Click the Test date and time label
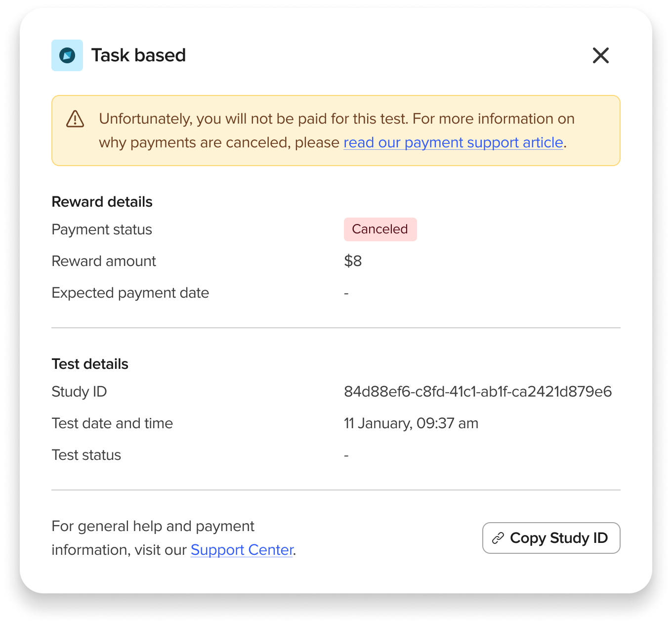This screenshot has width=672, height=625. click(x=112, y=423)
